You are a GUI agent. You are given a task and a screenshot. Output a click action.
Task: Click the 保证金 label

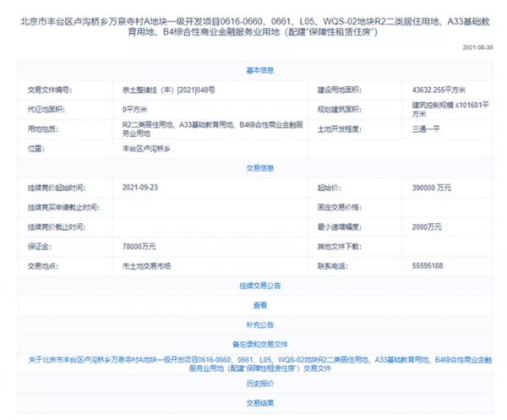40,247
